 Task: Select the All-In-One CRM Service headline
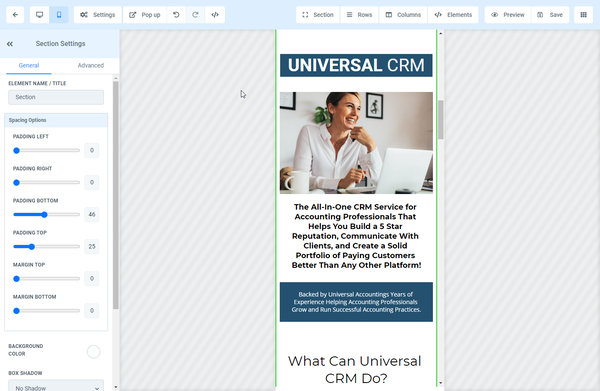pyautogui.click(x=356, y=236)
